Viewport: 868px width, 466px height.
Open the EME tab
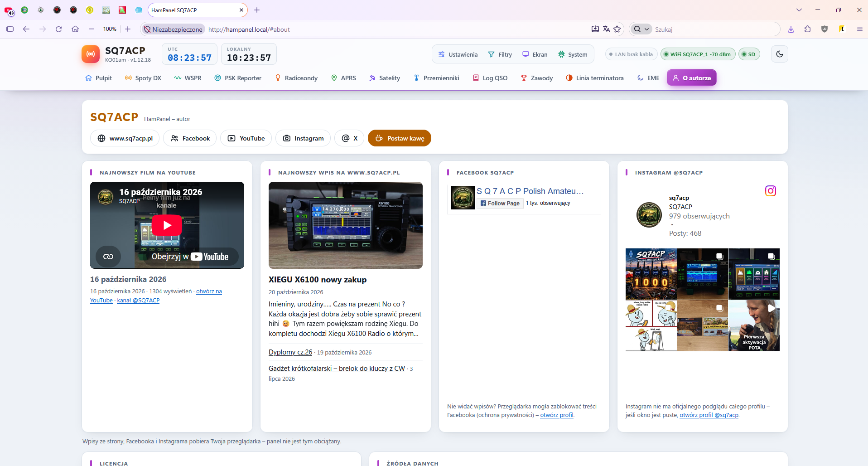[648, 78]
